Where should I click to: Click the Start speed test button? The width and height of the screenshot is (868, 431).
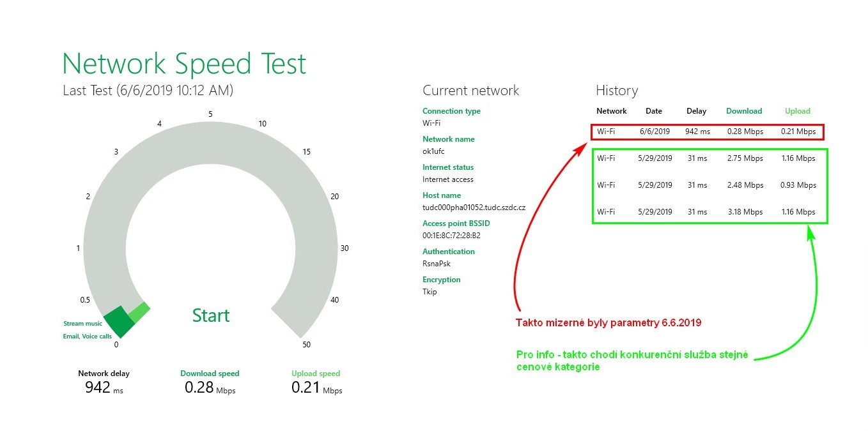coord(211,315)
